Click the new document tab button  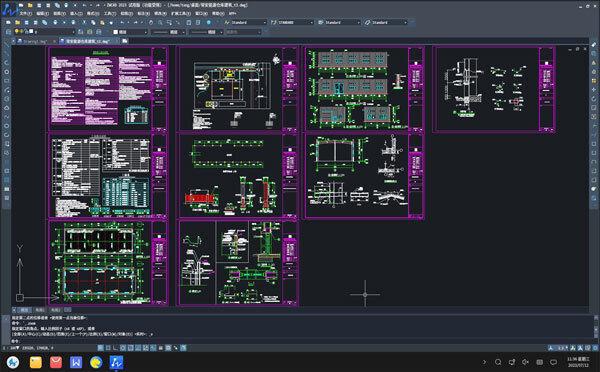125,41
